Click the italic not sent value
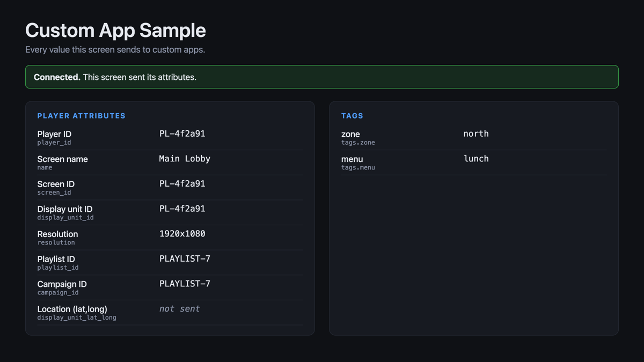 [x=180, y=309]
